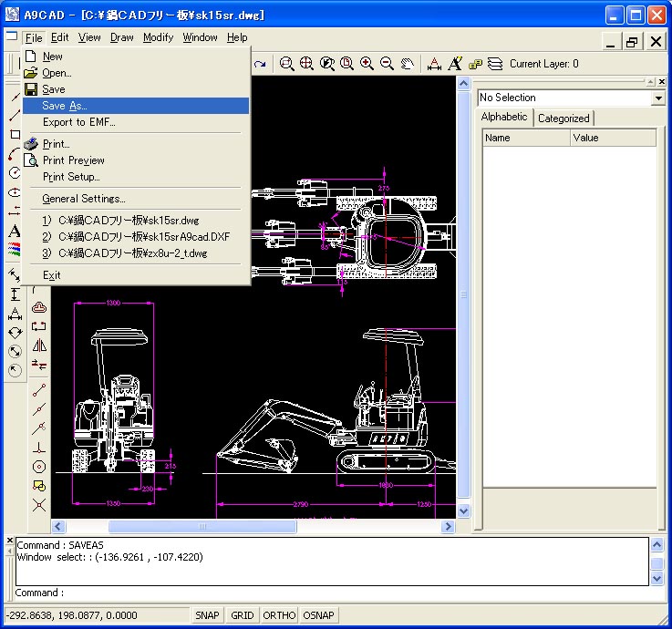Choose Print... from File menu
672x629 pixels.
coord(136,144)
